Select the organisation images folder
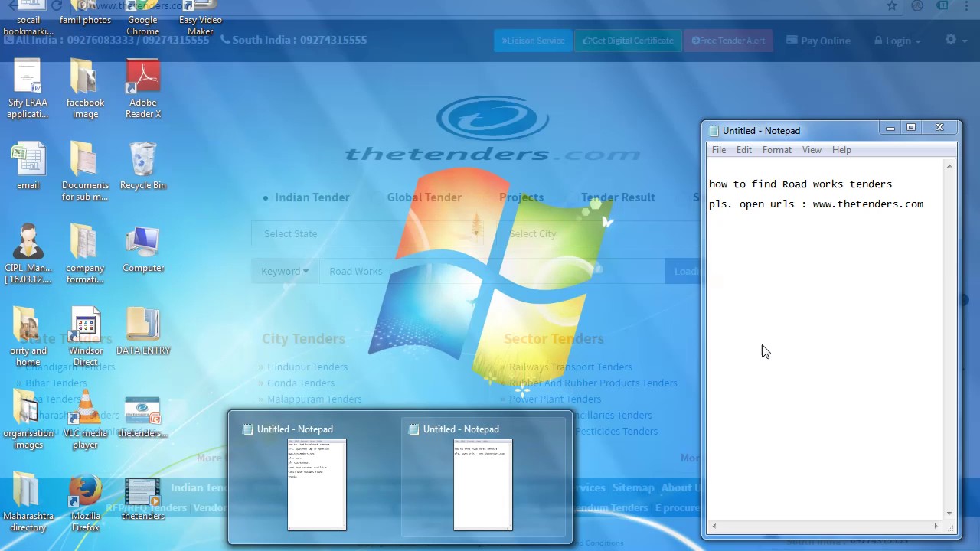The width and height of the screenshot is (980, 551). 28,419
